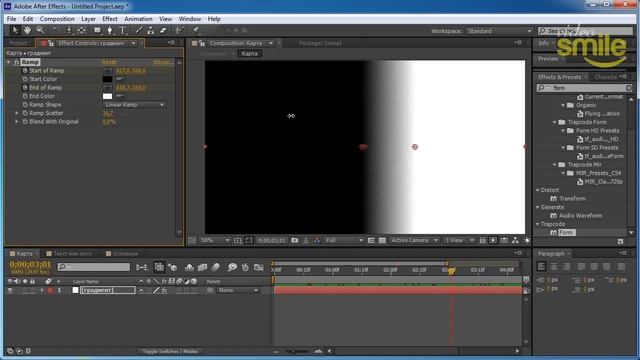Select the Clone Stamp tool
The height and width of the screenshot is (360, 640).
click(151, 30)
